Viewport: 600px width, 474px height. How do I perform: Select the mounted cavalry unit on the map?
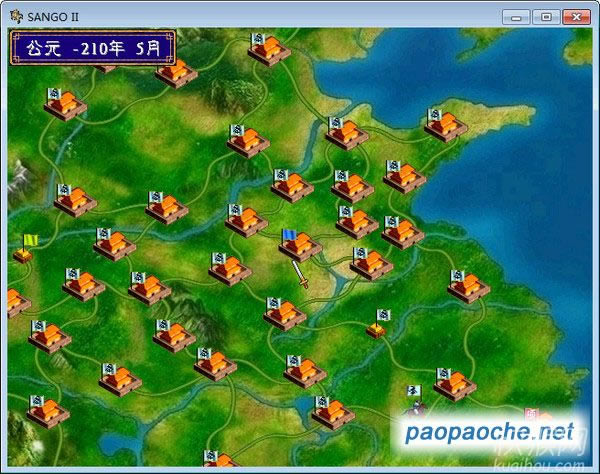point(412,402)
